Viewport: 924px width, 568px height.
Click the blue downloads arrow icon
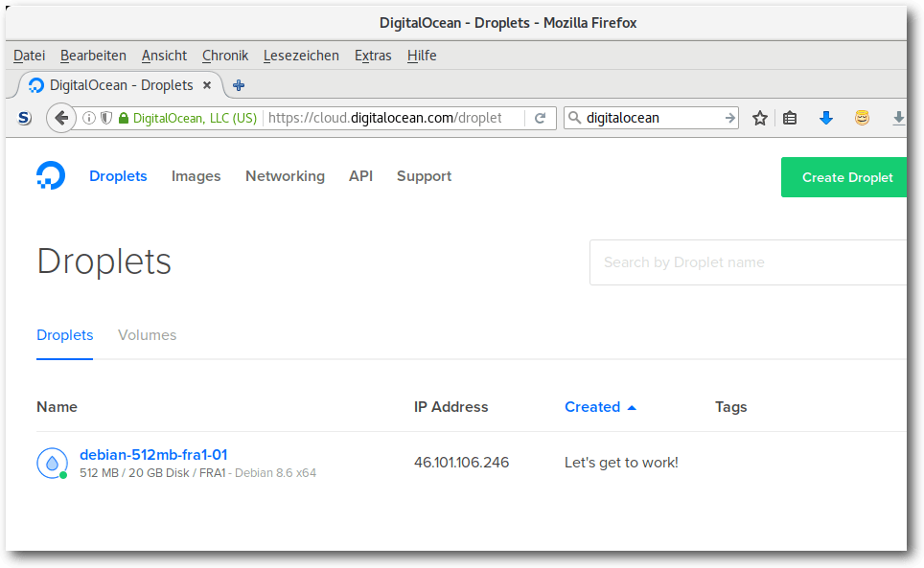826,119
